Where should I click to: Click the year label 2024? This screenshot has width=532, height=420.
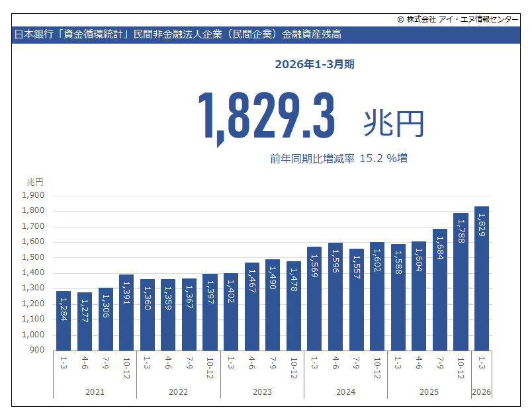click(x=345, y=392)
